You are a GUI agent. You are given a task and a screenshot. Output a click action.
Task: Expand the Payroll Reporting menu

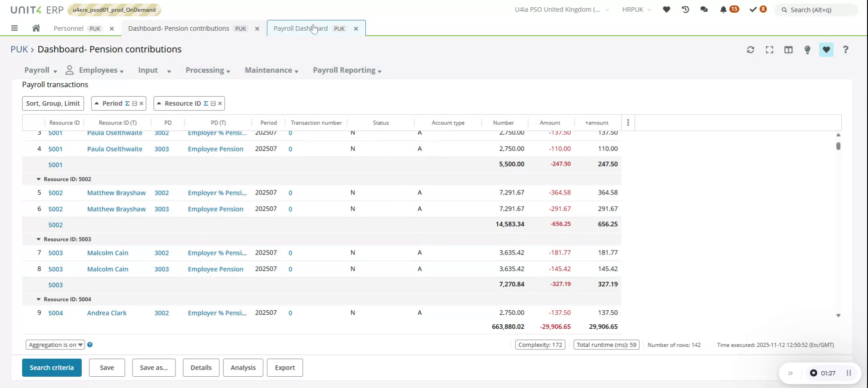click(x=347, y=71)
